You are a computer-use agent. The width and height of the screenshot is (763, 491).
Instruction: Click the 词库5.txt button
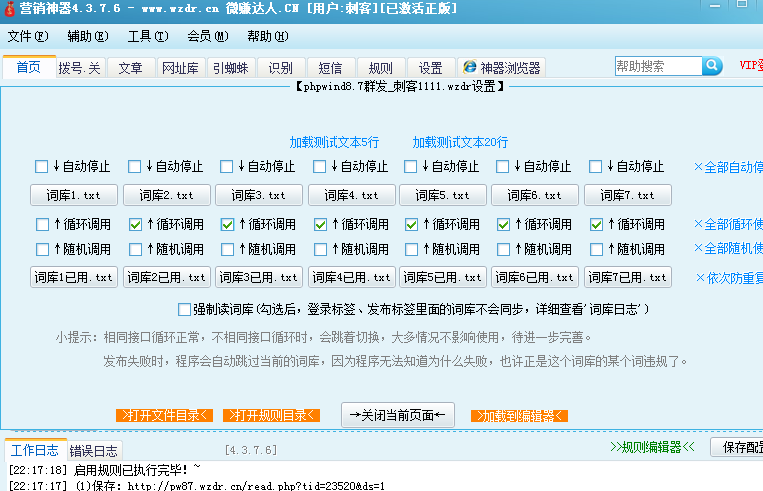click(443, 195)
